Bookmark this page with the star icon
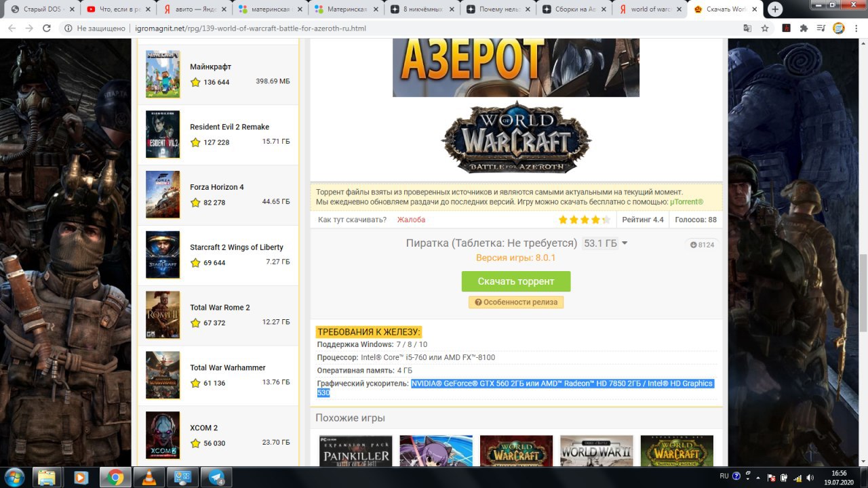 pyautogui.click(x=765, y=28)
